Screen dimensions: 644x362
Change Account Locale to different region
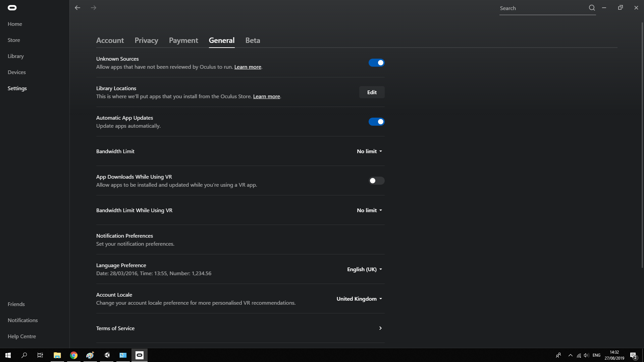(x=358, y=298)
